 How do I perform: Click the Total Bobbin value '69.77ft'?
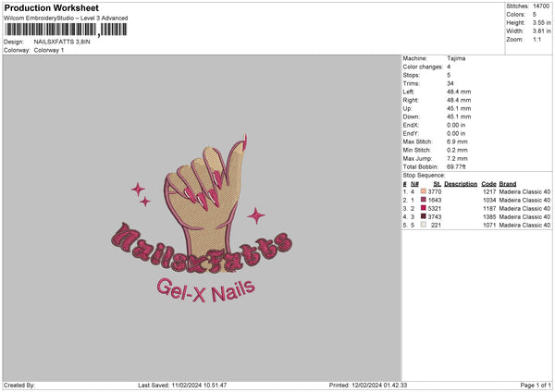click(x=456, y=166)
